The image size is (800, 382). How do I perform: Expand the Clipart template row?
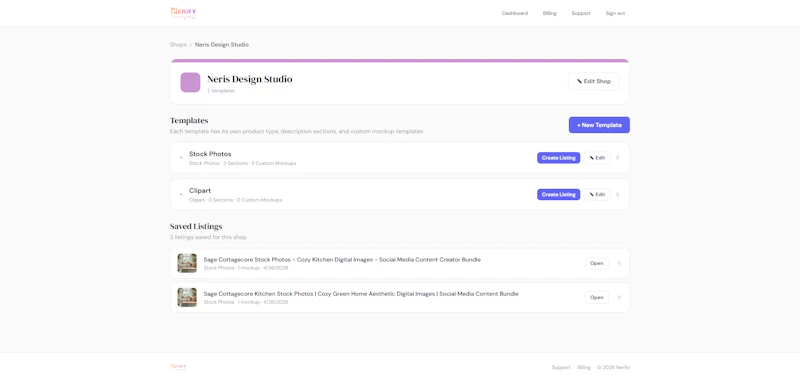click(181, 194)
